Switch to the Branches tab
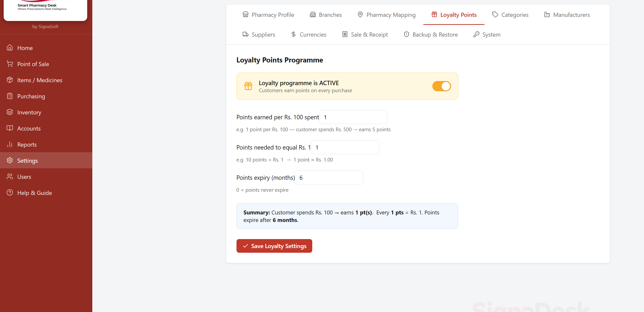The width and height of the screenshot is (644, 312). [x=325, y=15]
